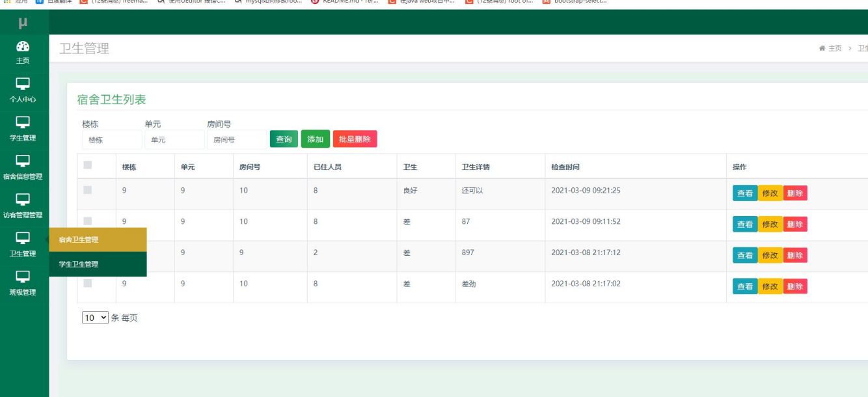Click 删除 for the 21:17:02 record
This screenshot has width=868, height=397.
pos(795,286)
